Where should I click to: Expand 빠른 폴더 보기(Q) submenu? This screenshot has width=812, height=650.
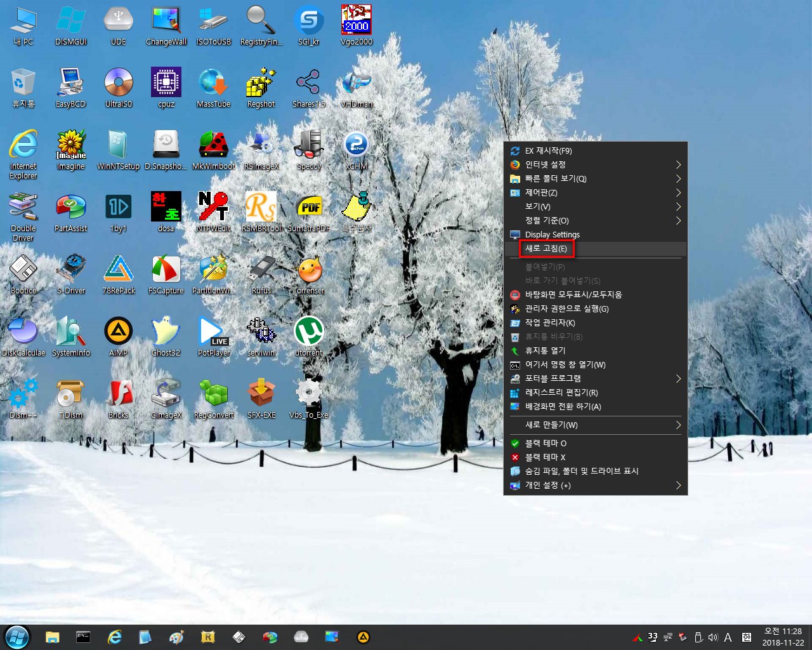coord(596,178)
